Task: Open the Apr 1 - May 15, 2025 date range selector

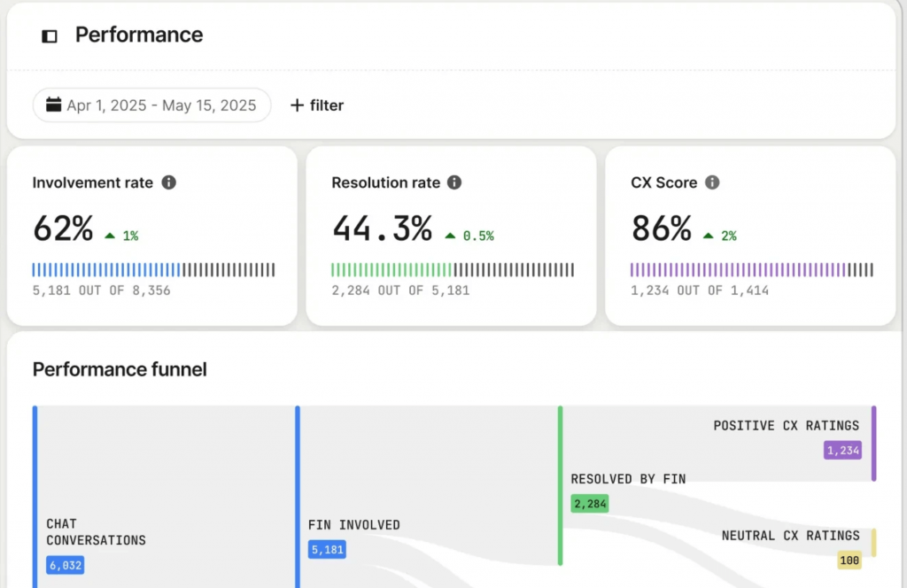Action: pyautogui.click(x=151, y=104)
